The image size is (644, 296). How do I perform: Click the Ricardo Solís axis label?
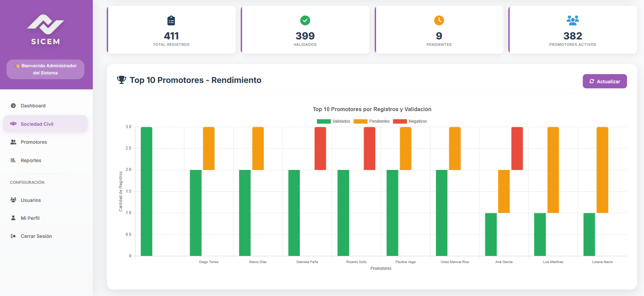tap(356, 262)
